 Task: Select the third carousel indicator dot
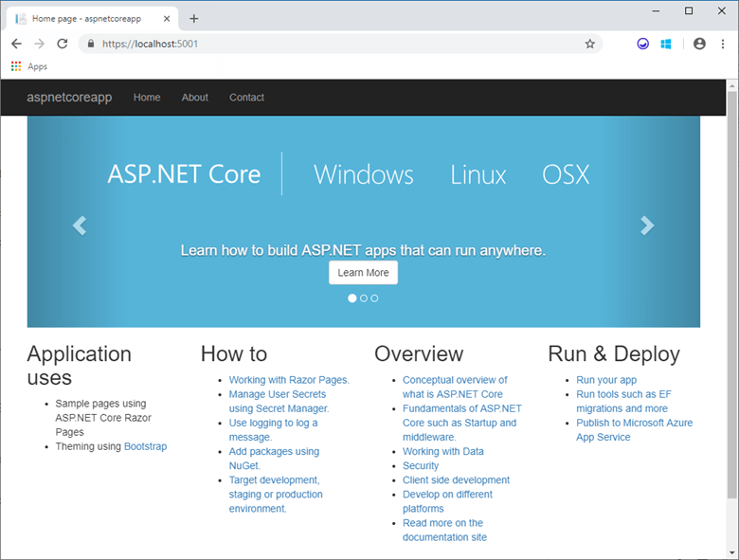coord(375,298)
